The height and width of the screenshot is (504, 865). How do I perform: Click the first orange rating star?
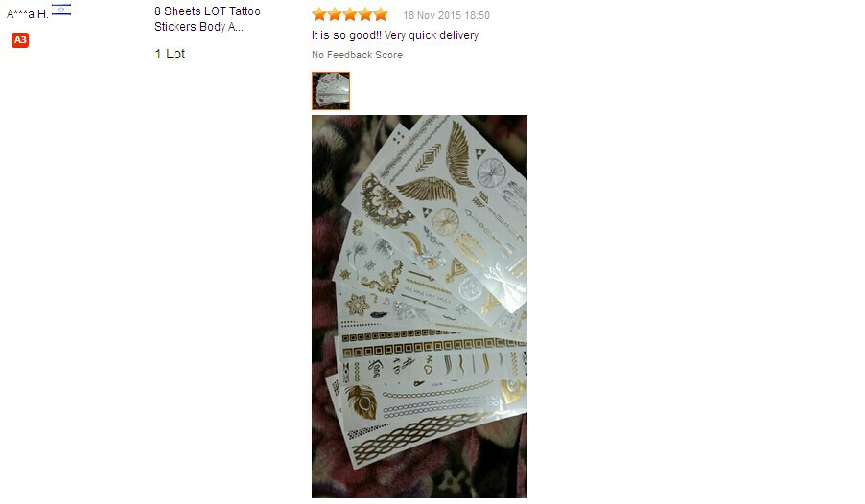319,14
